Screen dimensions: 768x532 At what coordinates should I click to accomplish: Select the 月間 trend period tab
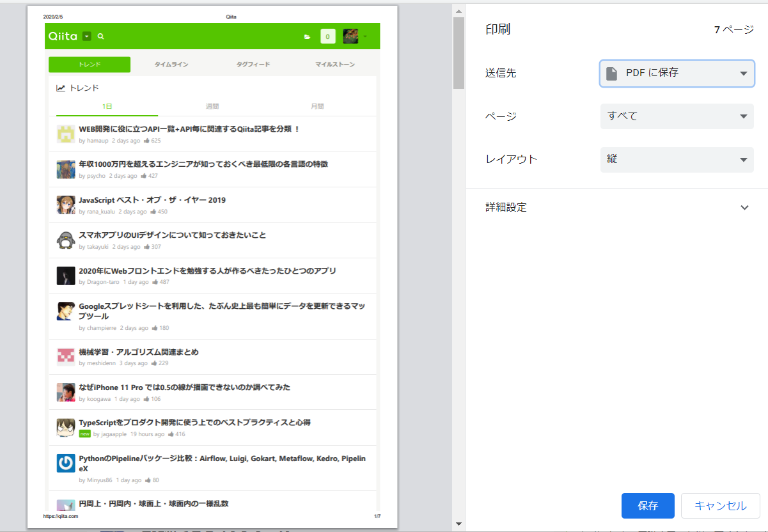pyautogui.click(x=317, y=106)
